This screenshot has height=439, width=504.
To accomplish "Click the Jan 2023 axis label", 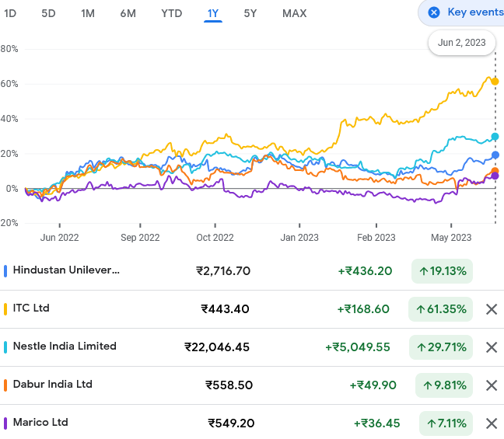I will (299, 238).
